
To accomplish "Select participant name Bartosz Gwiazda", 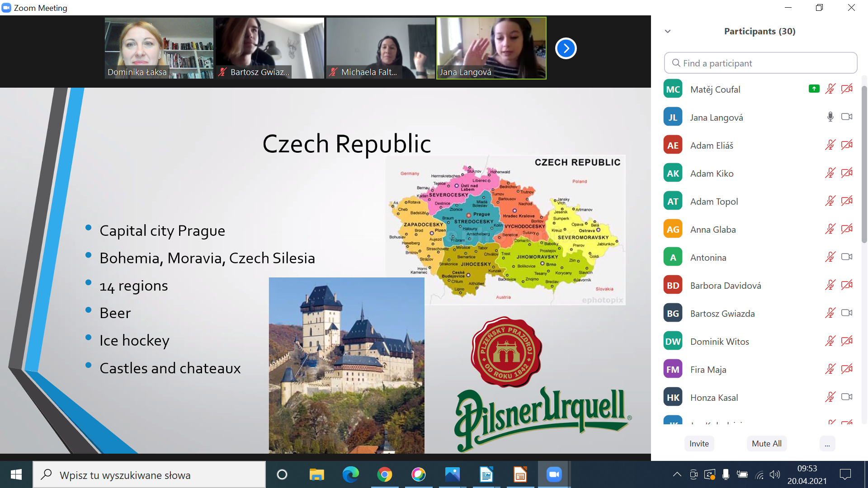I will pyautogui.click(x=722, y=314).
